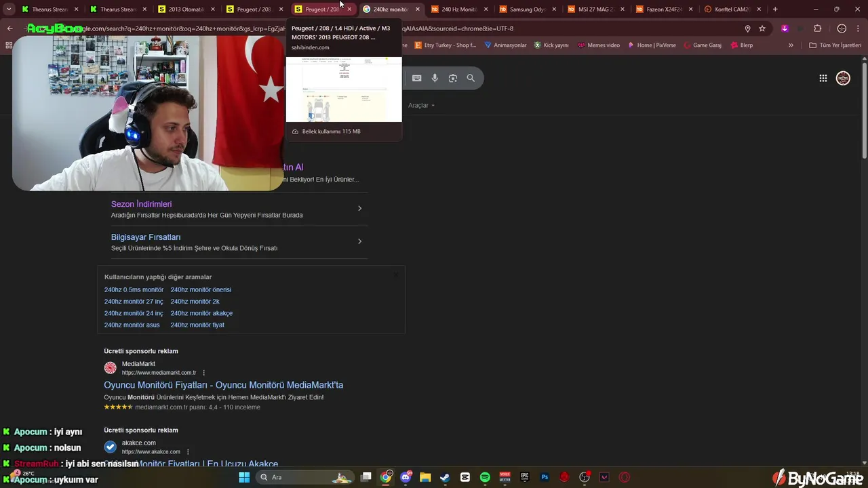Expand Sezon İndirimleri sitelink arrow
The image size is (868, 488).
359,208
